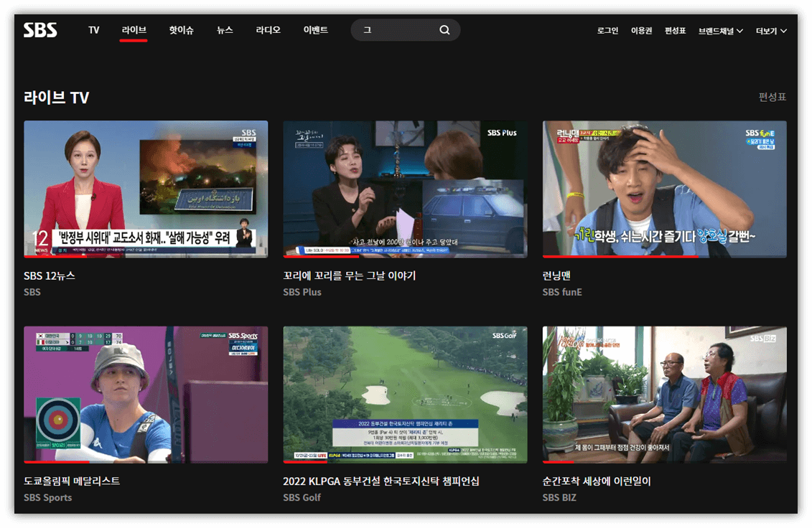Click the SBS Plus channel label

(x=302, y=292)
